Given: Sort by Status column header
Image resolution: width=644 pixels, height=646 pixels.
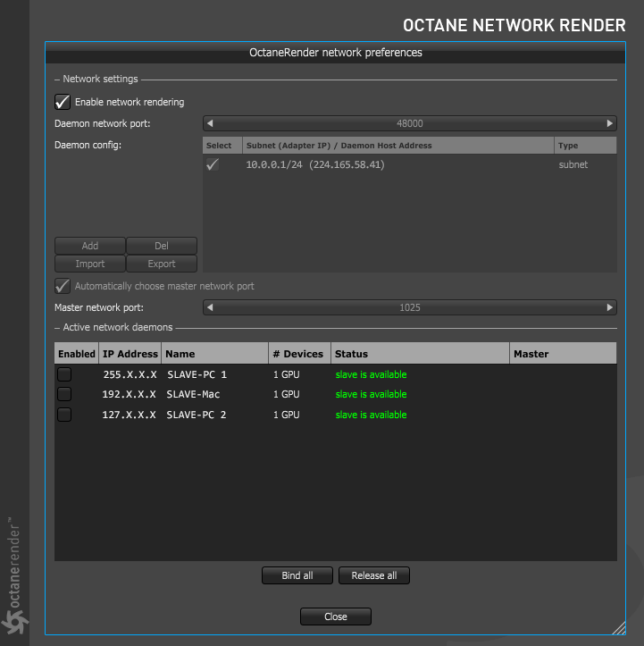Looking at the screenshot, I should coord(421,354).
